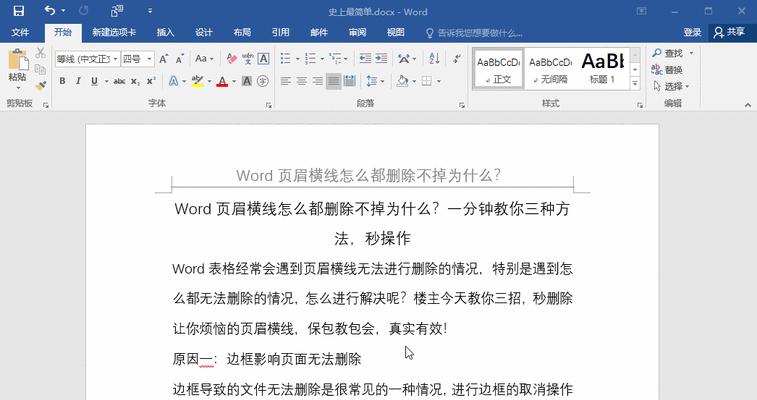Image resolution: width=757 pixels, height=400 pixels.
Task: Open the font name combo box
Action: pyautogui.click(x=87, y=59)
